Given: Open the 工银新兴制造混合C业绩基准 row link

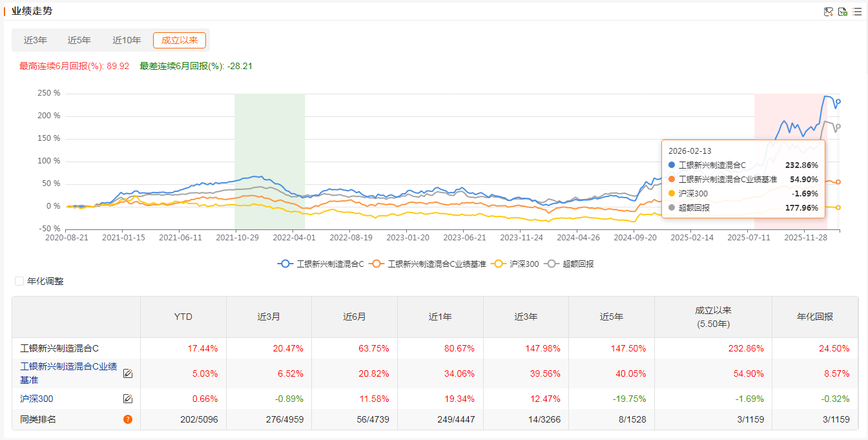Looking at the screenshot, I should click(68, 373).
